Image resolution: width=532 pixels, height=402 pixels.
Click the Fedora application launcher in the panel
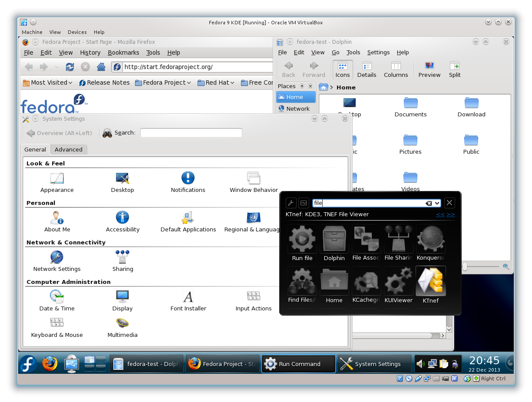pos(28,364)
